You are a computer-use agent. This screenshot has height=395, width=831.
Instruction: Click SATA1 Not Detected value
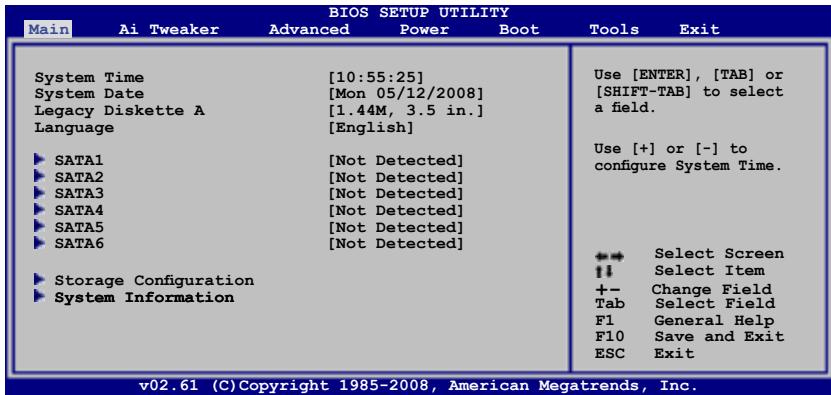point(396,160)
